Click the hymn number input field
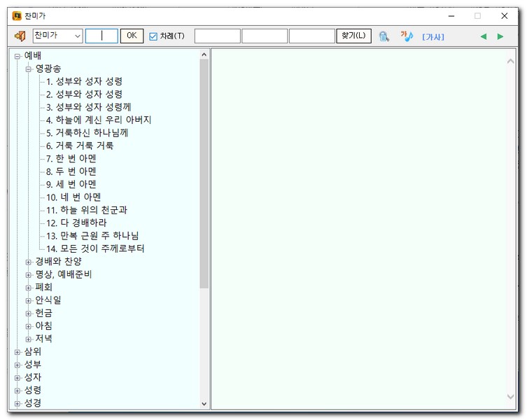Screen dimensions: 527x420 (x=101, y=36)
